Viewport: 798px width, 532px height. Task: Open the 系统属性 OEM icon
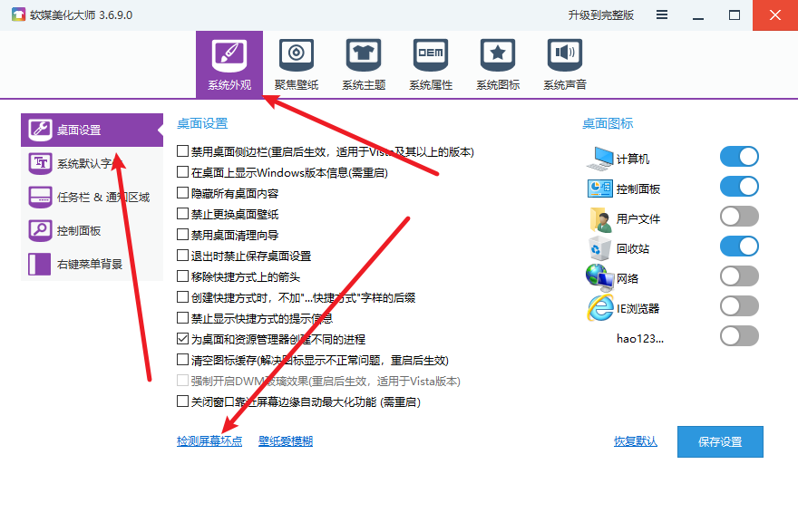tap(431, 55)
